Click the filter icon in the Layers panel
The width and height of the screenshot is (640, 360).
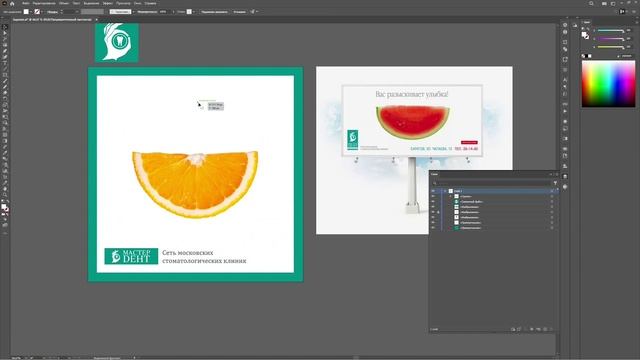pyautogui.click(x=555, y=183)
